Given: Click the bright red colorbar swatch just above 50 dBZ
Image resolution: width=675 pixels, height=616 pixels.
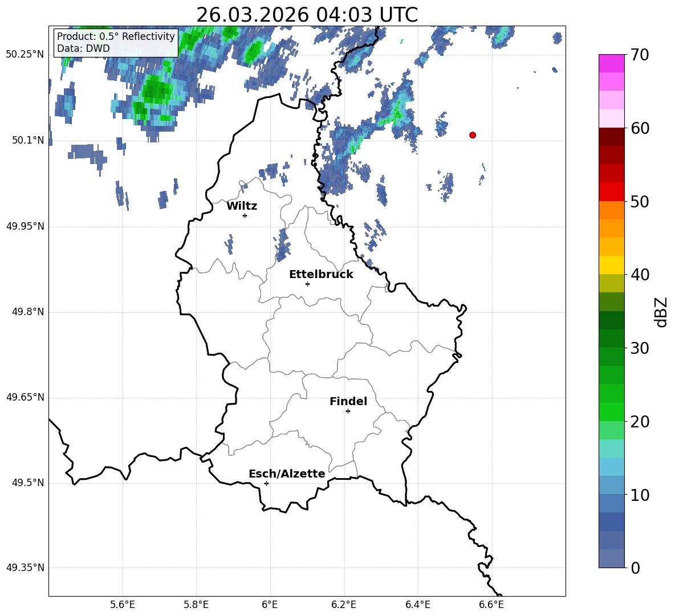Looking at the screenshot, I should pyautogui.click(x=611, y=192).
